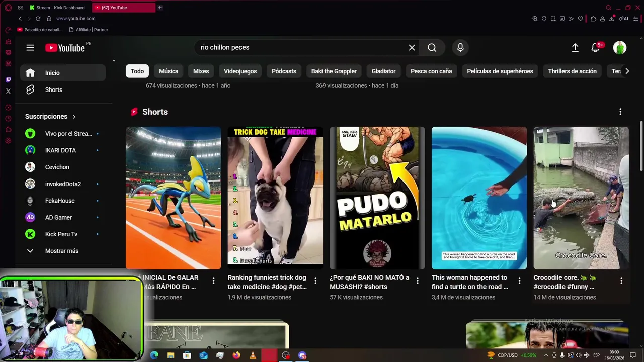The height and width of the screenshot is (362, 644).
Task: Select the Baki the Grappler chip
Action: pos(334,71)
